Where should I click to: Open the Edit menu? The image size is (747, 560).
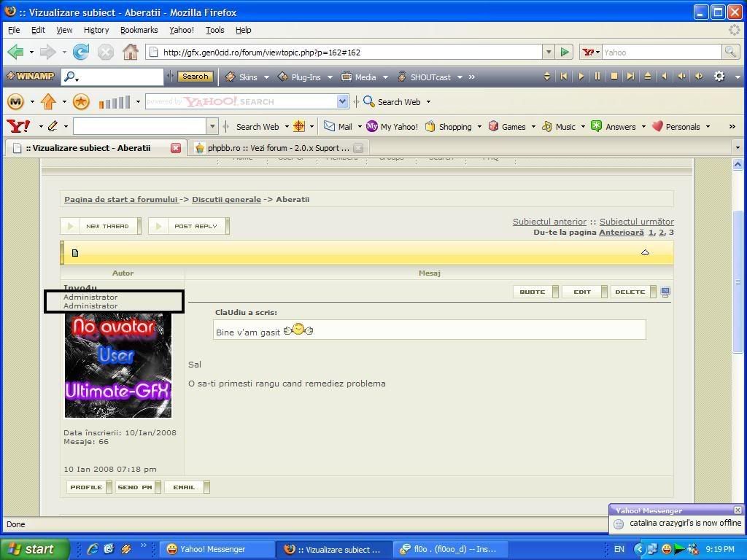(38, 30)
